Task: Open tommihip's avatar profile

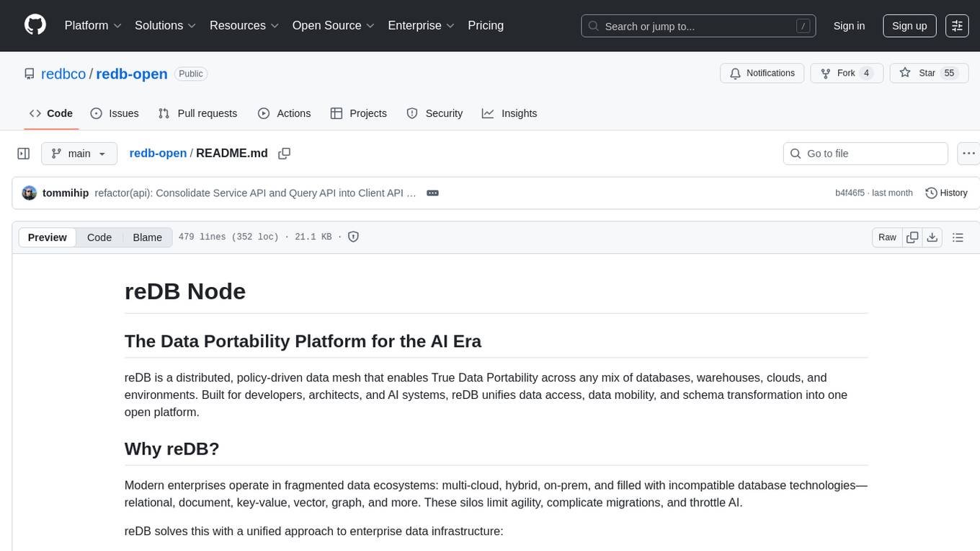Action: (x=30, y=193)
